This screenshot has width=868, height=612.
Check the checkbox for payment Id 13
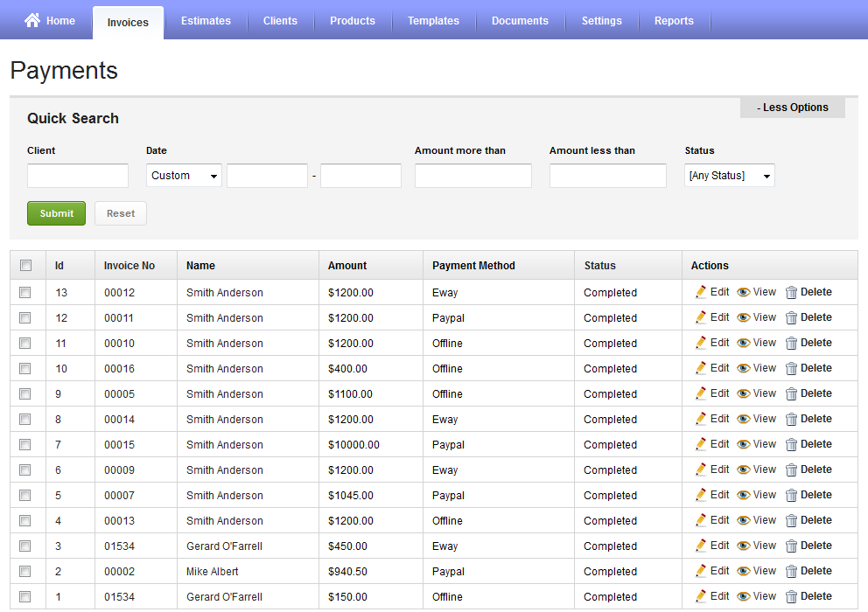click(25, 292)
